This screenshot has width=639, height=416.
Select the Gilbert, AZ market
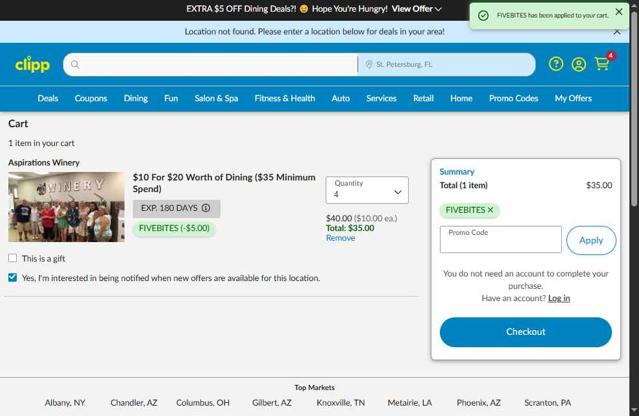pyautogui.click(x=272, y=403)
